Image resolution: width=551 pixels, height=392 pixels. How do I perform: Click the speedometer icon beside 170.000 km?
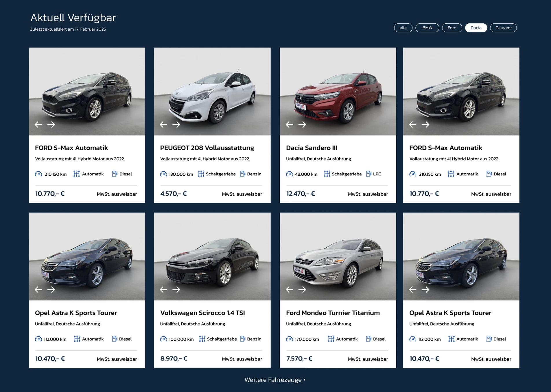coord(290,339)
